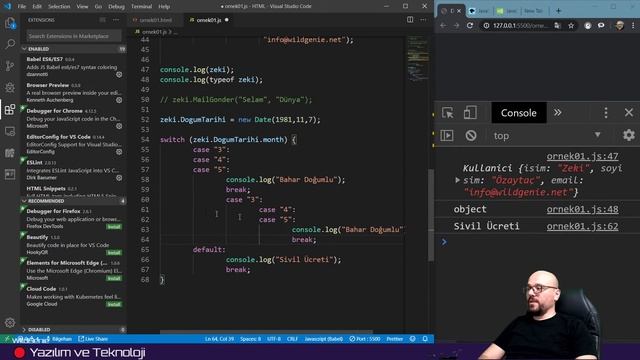The width and height of the screenshot is (640, 360).
Task: Show the console sidebar in DevTools
Action: coord(447,135)
